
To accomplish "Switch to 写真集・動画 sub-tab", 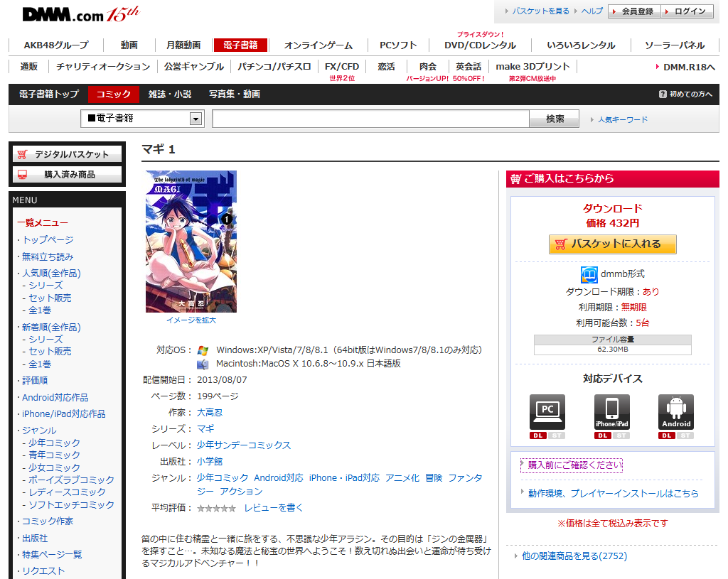I will [234, 94].
